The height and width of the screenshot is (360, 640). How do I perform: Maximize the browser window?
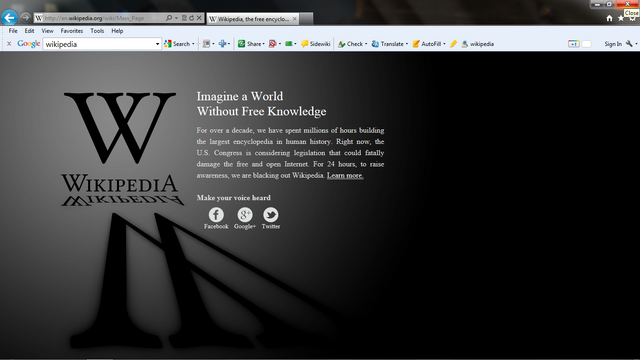[x=609, y=4]
